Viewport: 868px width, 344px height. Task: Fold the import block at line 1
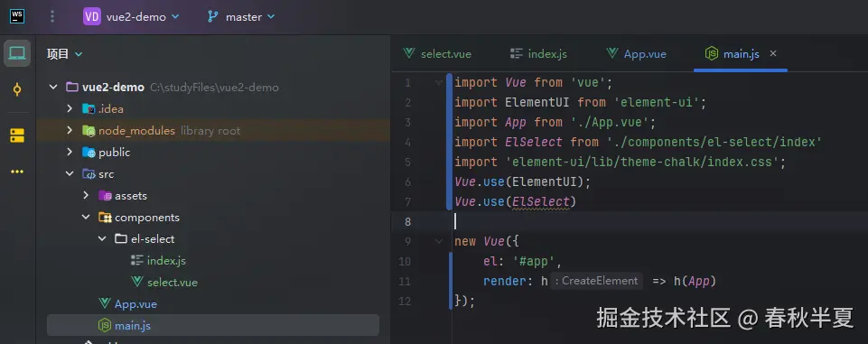click(x=439, y=82)
